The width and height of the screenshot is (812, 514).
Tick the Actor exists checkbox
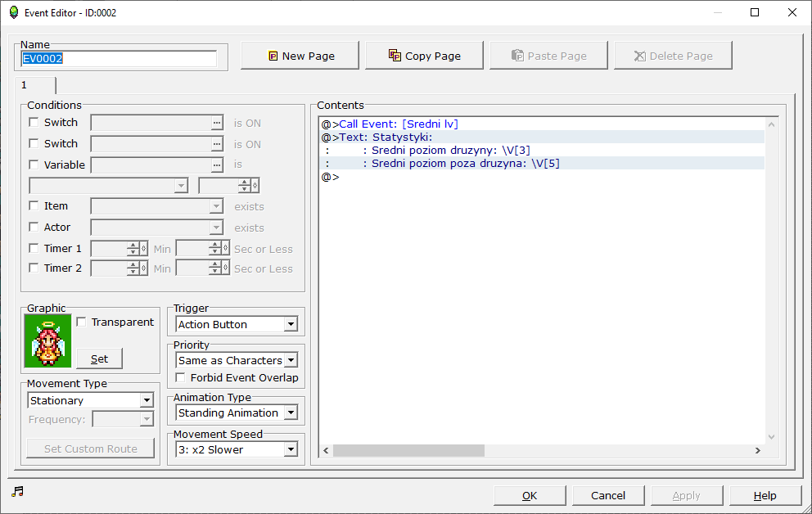34,227
